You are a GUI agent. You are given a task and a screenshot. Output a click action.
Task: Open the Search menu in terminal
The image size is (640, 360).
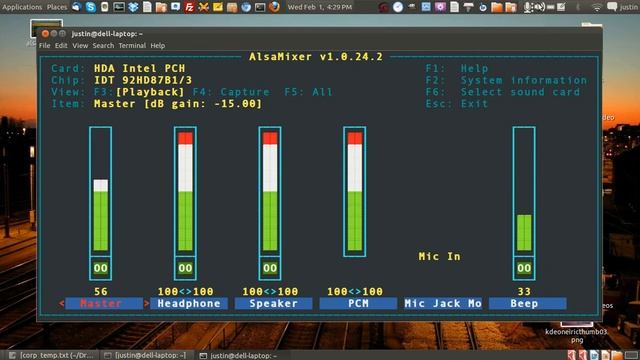103,45
